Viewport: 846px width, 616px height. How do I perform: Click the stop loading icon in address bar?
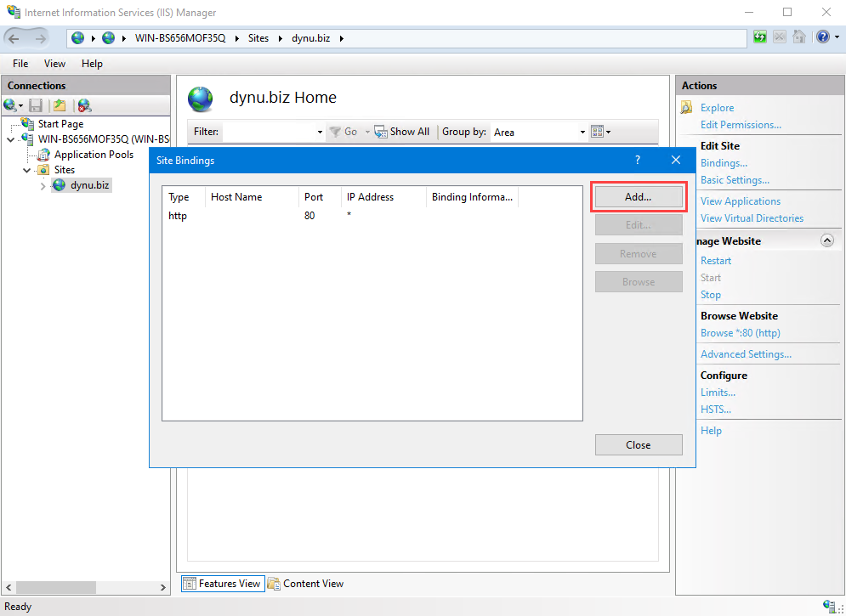[x=779, y=37]
